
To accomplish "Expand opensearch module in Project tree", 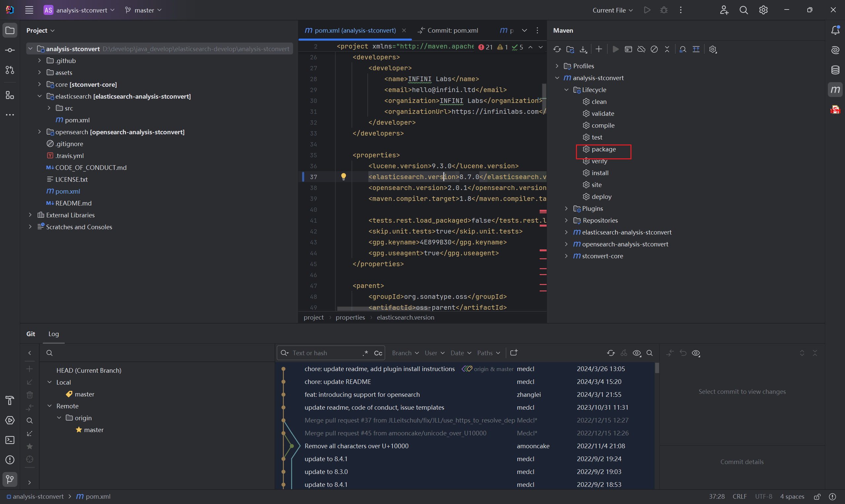I will pos(39,132).
